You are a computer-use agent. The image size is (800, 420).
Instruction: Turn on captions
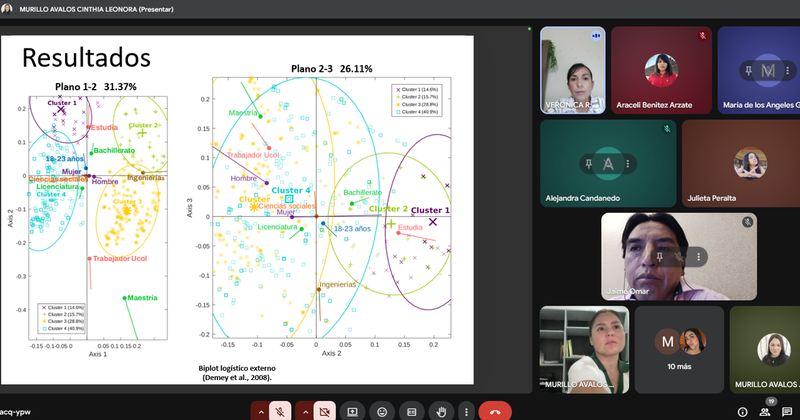[411, 411]
